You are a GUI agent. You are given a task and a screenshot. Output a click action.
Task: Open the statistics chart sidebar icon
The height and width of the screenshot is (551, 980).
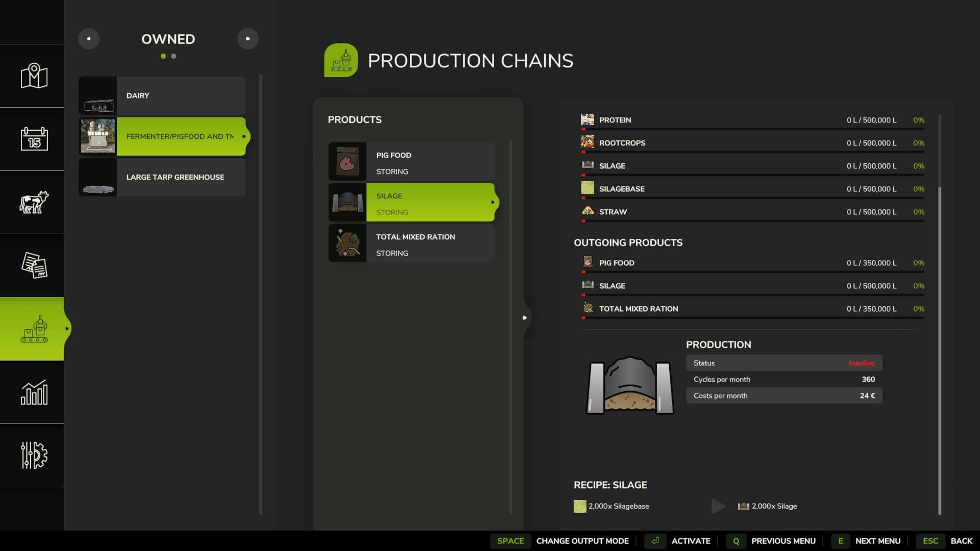(x=34, y=392)
